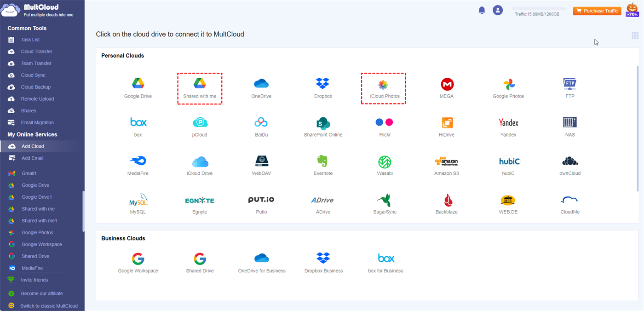Open Cloud Backup tool
The image size is (644, 311).
pos(35,87)
